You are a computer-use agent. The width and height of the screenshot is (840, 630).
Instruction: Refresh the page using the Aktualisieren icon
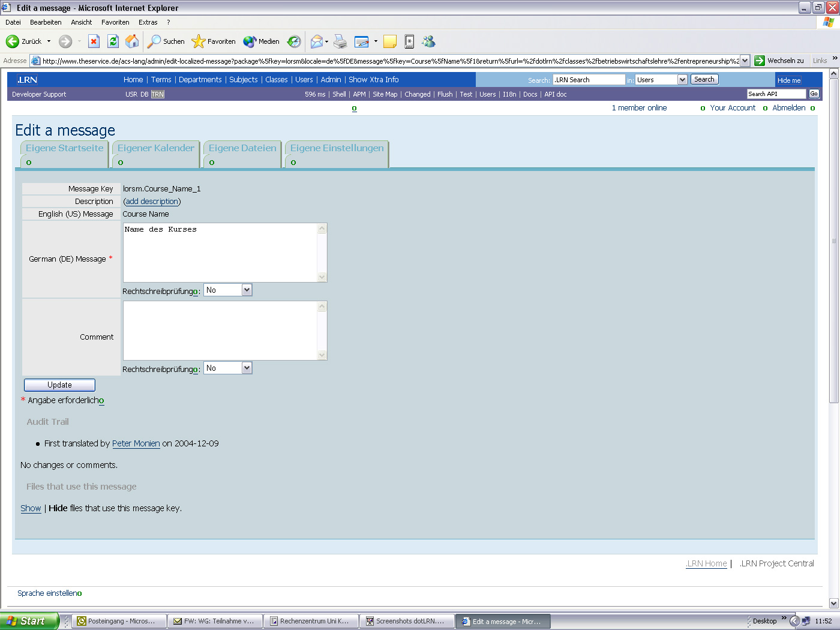point(113,41)
